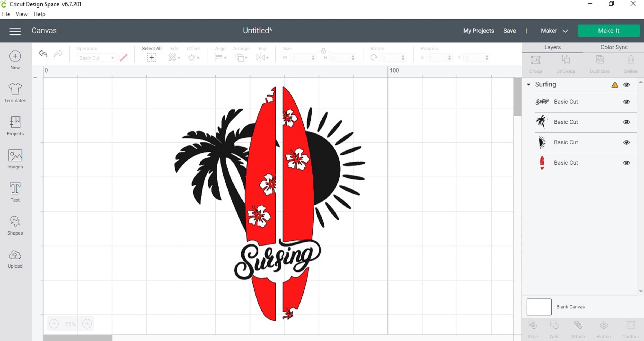Open the Text tool
This screenshot has width=644, height=341.
pyautogui.click(x=15, y=192)
